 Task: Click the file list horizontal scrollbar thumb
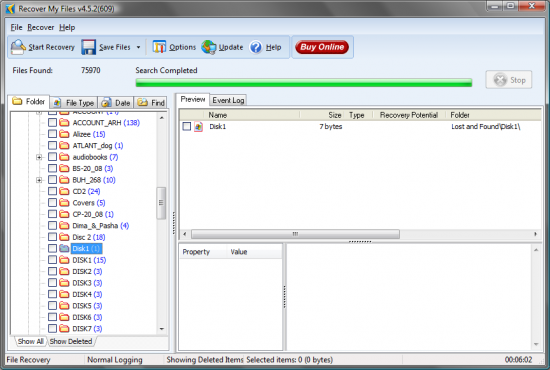[x=295, y=234]
